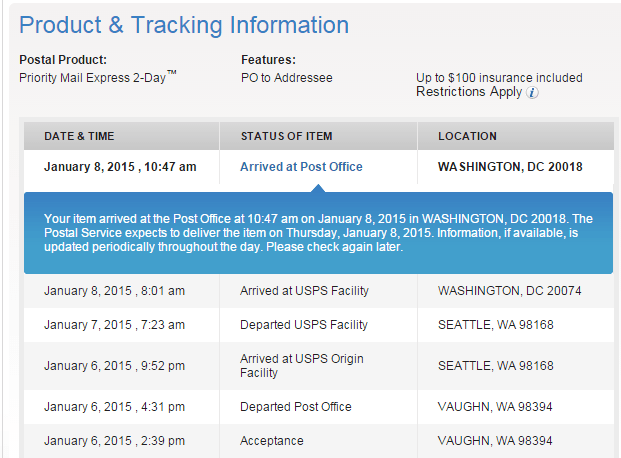Click the blue delivery status message box
Image resolution: width=621 pixels, height=458 pixels.
point(318,232)
